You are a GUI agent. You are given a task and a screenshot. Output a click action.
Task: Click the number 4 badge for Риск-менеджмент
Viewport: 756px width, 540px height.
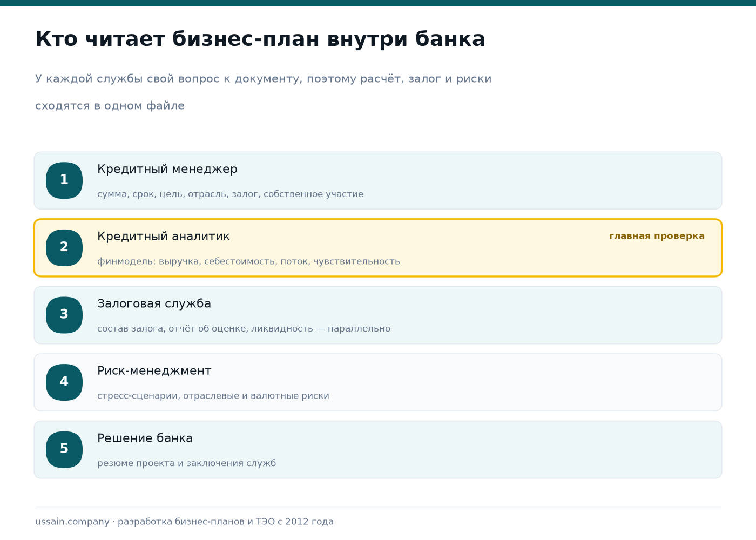click(x=64, y=382)
